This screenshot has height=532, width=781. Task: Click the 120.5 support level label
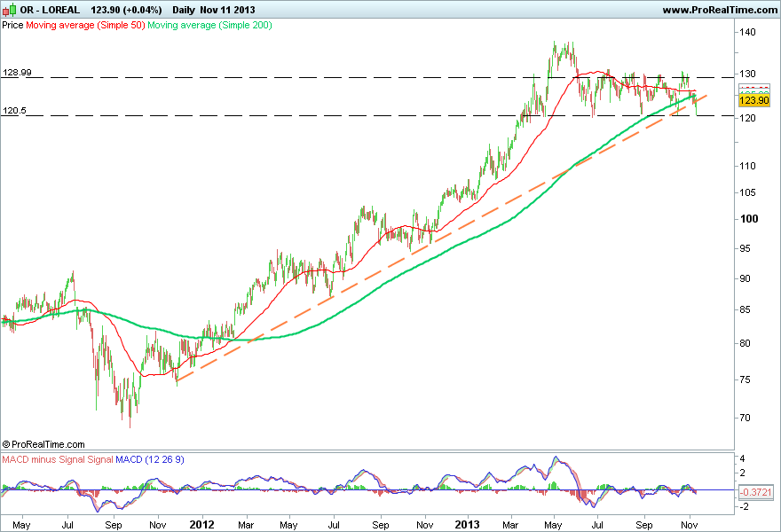(x=14, y=111)
